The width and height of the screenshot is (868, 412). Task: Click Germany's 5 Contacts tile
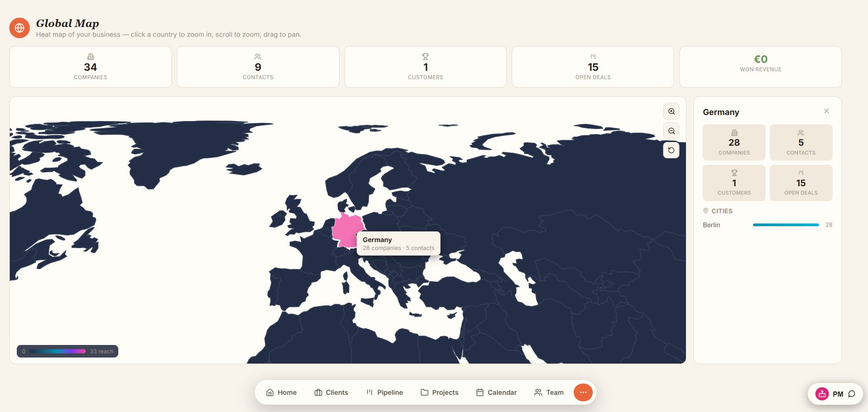[x=801, y=142]
